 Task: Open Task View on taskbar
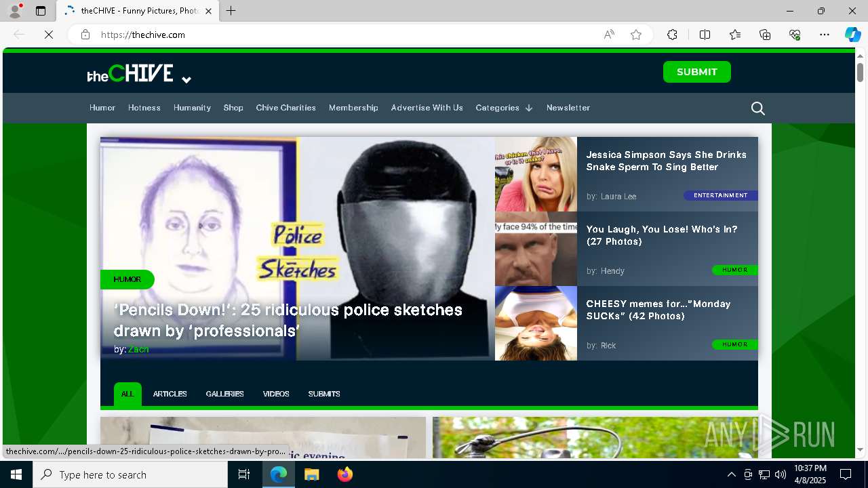244,474
